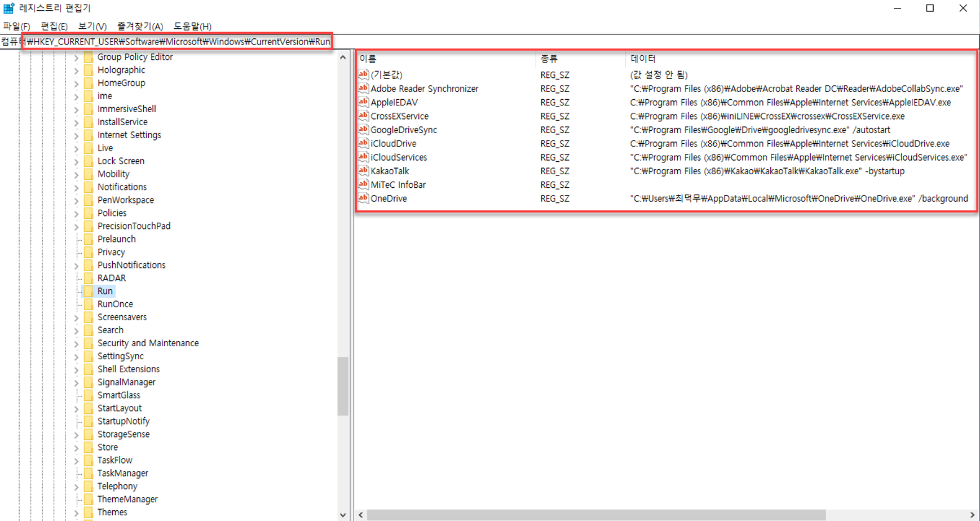Click the KakaoTalk string value icon
Screen dimensions: 980x521
363,171
